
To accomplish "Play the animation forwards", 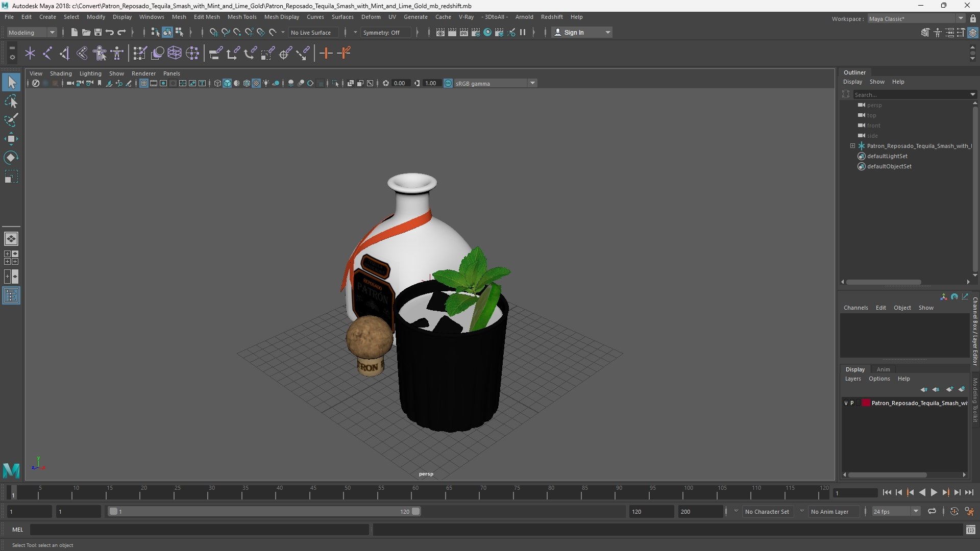I will (934, 492).
